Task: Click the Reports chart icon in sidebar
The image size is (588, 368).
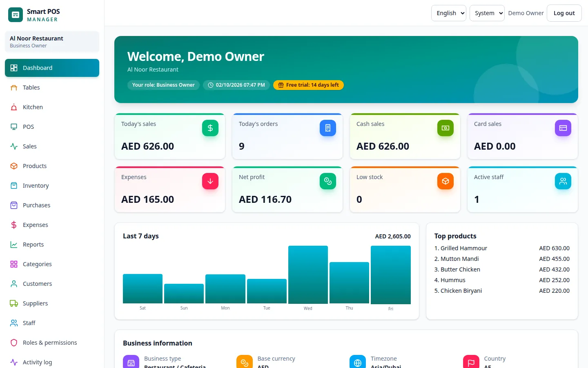Action: tap(14, 245)
